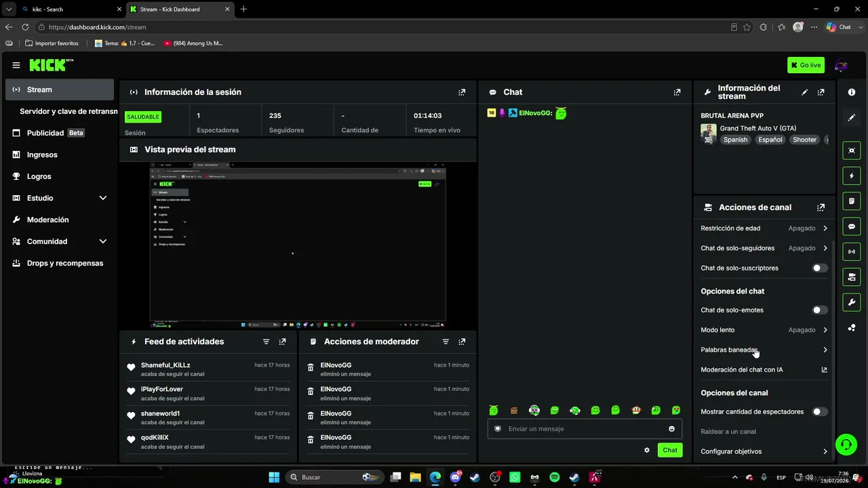Screen dimensions: 868x488
Task: Click the Shooter tag in stream info
Action: tap(805, 140)
